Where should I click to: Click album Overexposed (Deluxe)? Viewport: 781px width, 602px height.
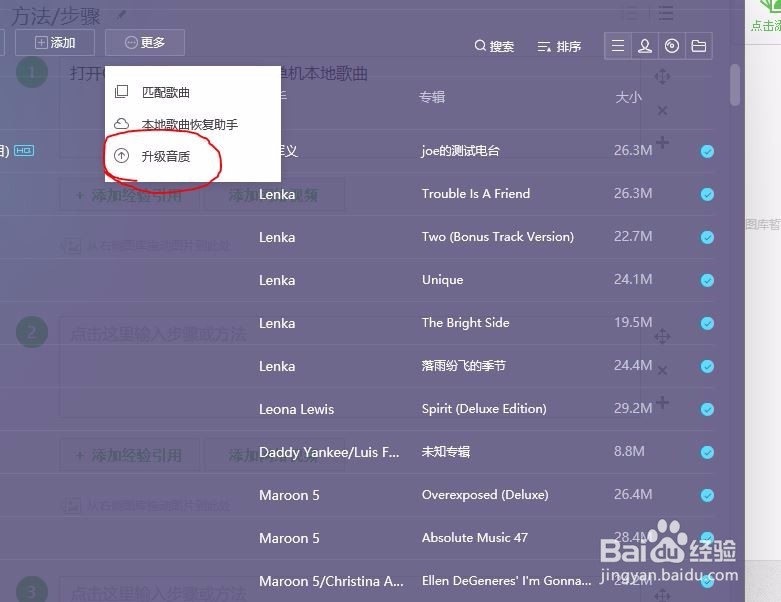coord(485,494)
